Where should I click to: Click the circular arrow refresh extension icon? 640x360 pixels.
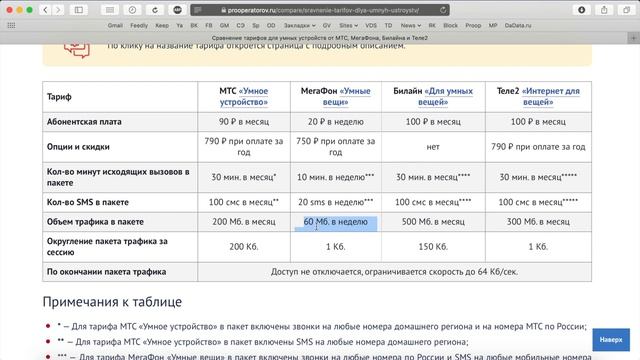(155, 10)
